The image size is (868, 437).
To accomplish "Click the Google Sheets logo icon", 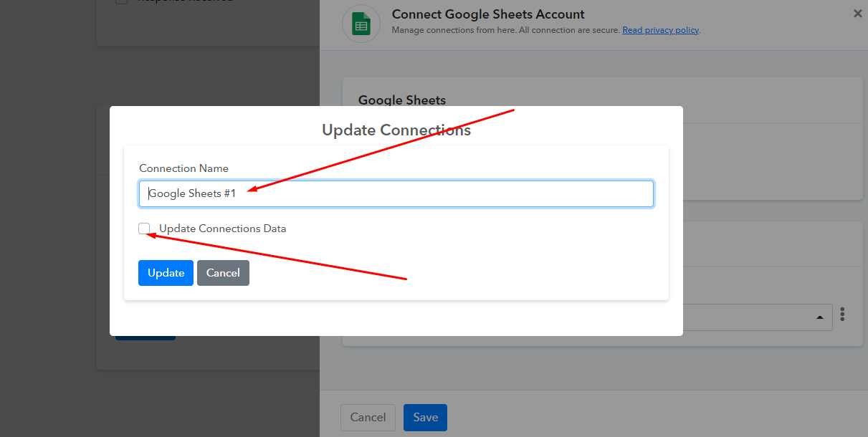I will [x=361, y=25].
